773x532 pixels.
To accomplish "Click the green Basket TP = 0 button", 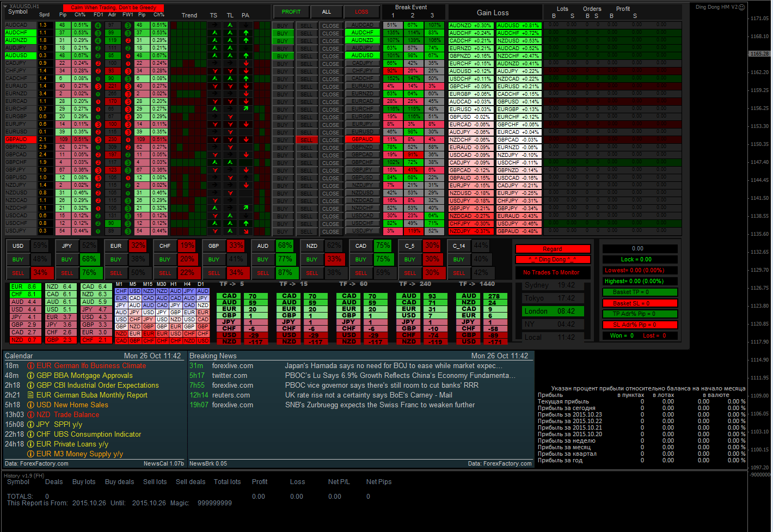I will pos(640,292).
